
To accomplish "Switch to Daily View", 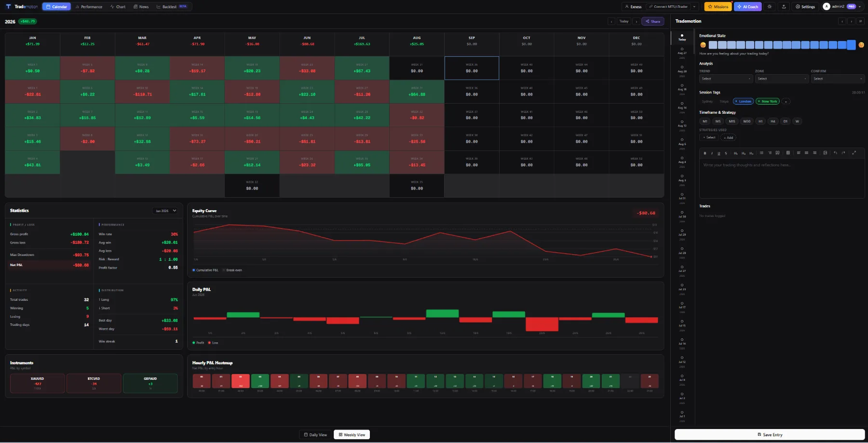I will point(315,435).
